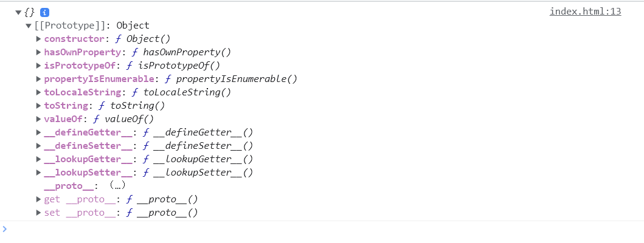Expand the hasOwnProperty function entry
Viewport: 644px width, 243px height.
point(38,52)
